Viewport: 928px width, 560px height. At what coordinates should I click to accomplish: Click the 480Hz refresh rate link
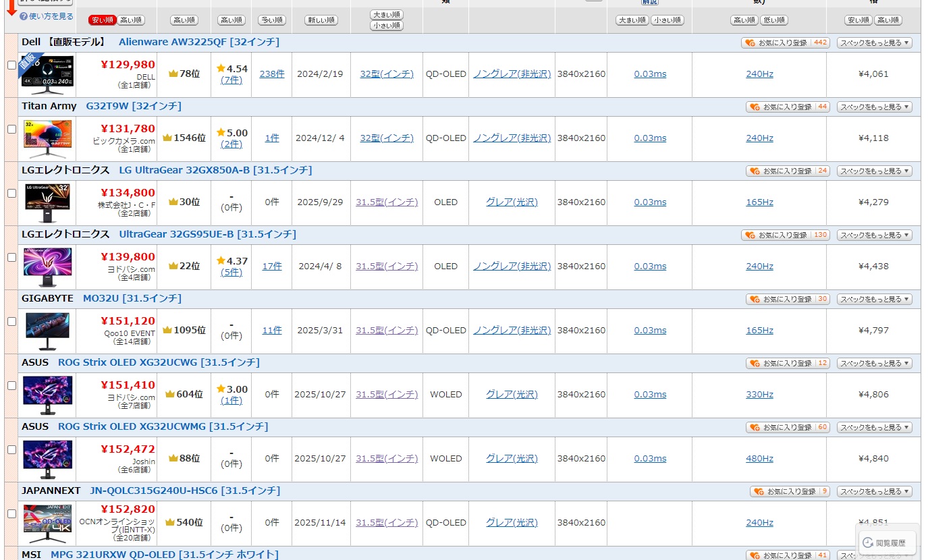[x=759, y=459]
